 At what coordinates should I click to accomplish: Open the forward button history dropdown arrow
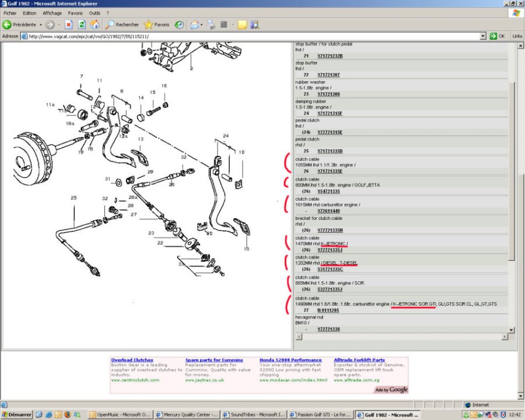click(x=59, y=24)
